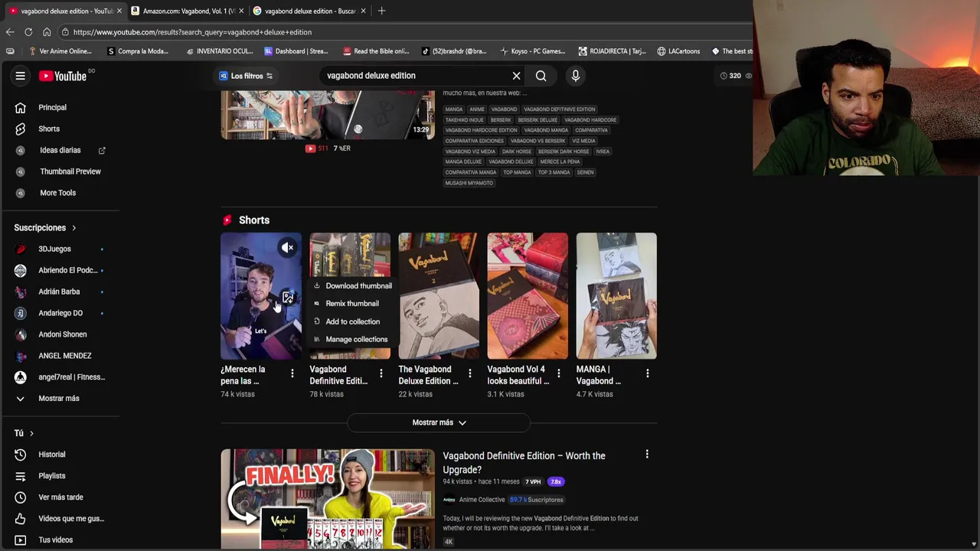
Task: Click the VAGABOND DEFINITIVE EDITION tag
Action: click(559, 109)
